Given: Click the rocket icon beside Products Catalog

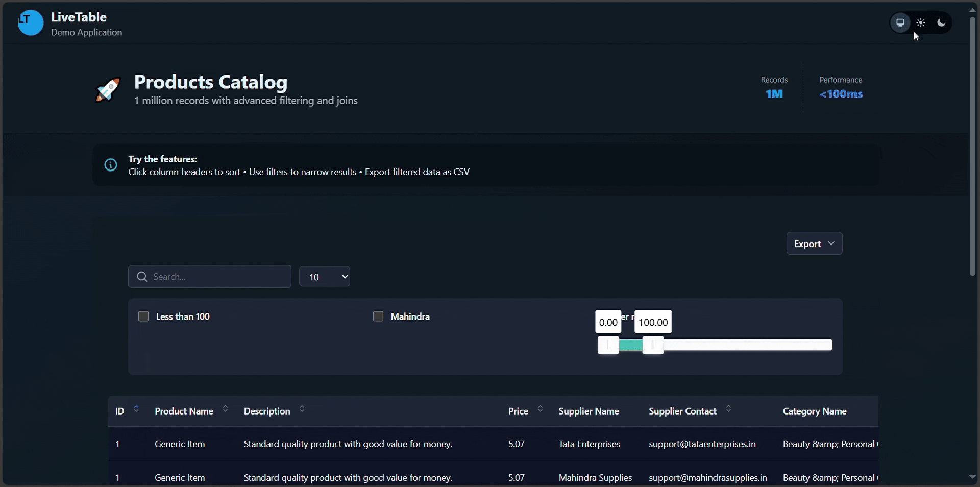Looking at the screenshot, I should click(x=108, y=90).
